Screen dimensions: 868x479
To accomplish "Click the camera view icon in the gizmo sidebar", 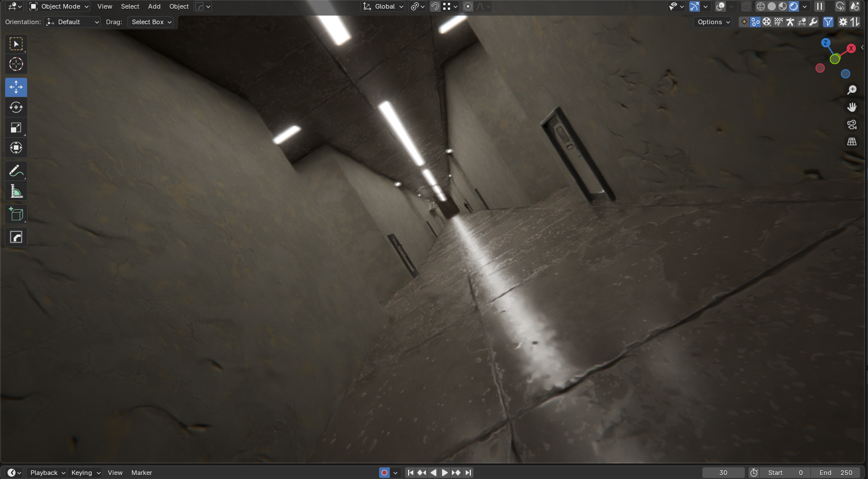I will [x=852, y=124].
